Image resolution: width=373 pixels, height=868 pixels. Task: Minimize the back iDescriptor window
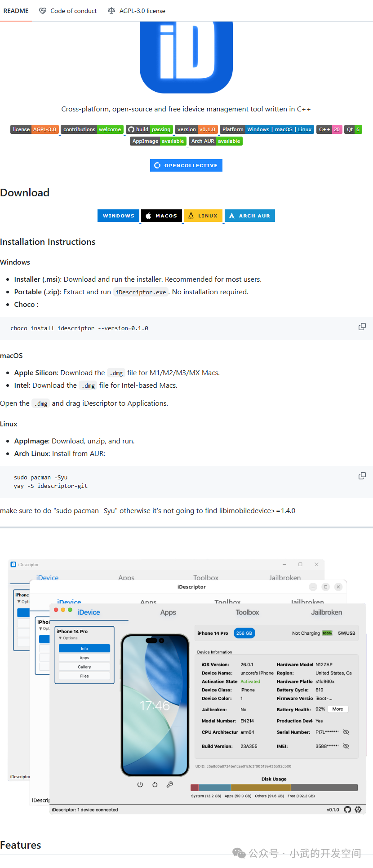[284, 564]
